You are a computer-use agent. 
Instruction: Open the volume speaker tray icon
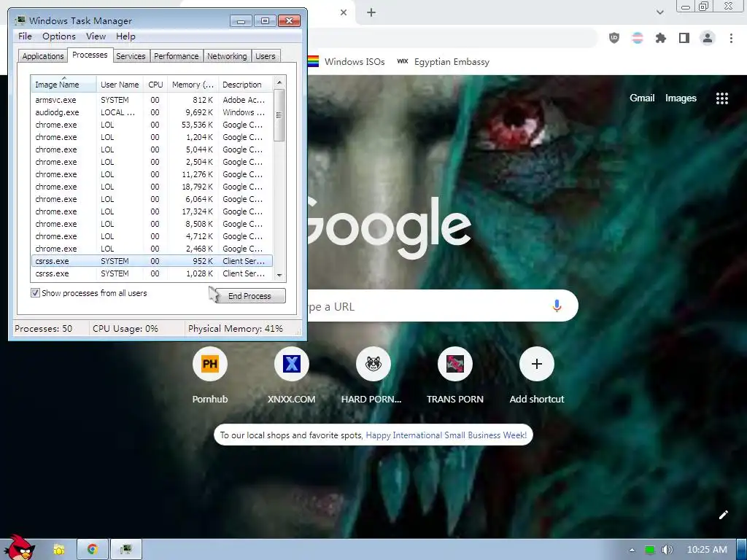pyautogui.click(x=667, y=550)
